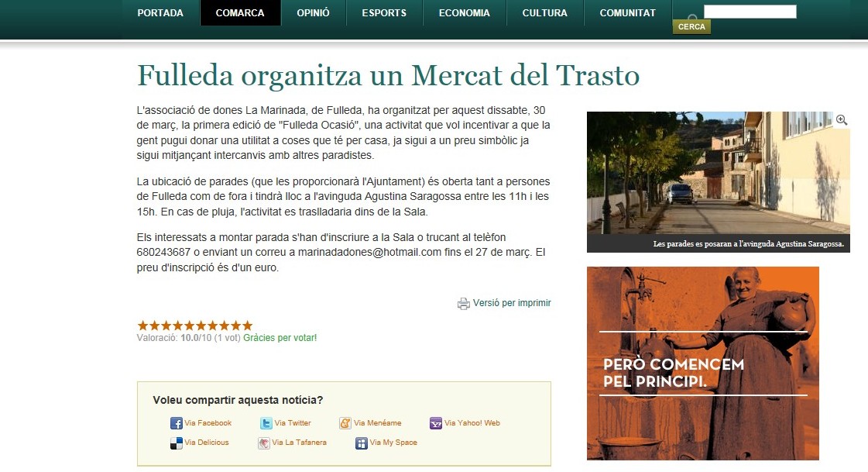Open the Cultura section
Image resolution: width=868 pixels, height=472 pixels.
click(x=544, y=12)
